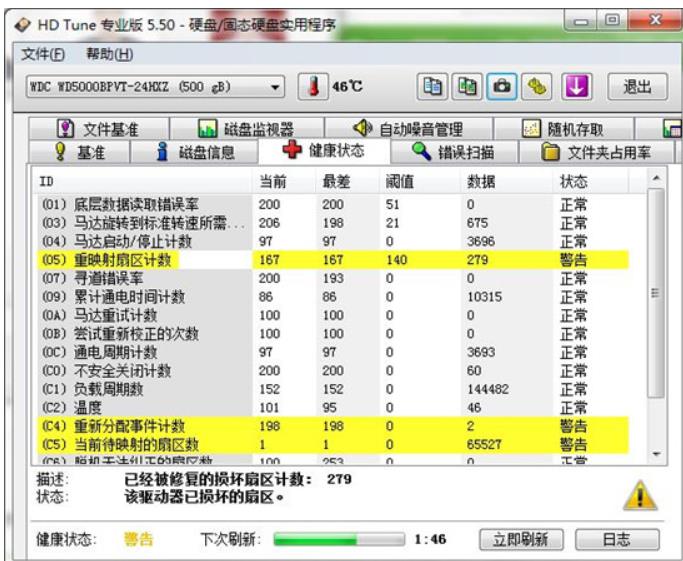Viewport: 683px width, 561px height.
Task: Click the refresh countdown progress bar
Action: (339, 539)
